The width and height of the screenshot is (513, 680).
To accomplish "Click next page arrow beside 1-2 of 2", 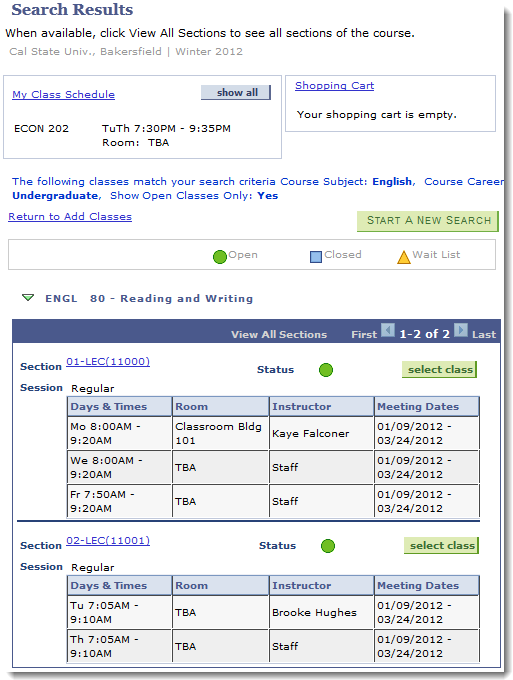I will pos(461,330).
